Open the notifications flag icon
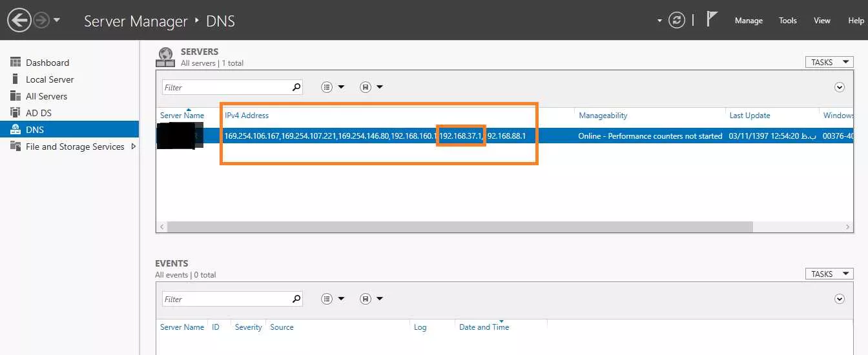The width and height of the screenshot is (868, 355). [x=712, y=19]
